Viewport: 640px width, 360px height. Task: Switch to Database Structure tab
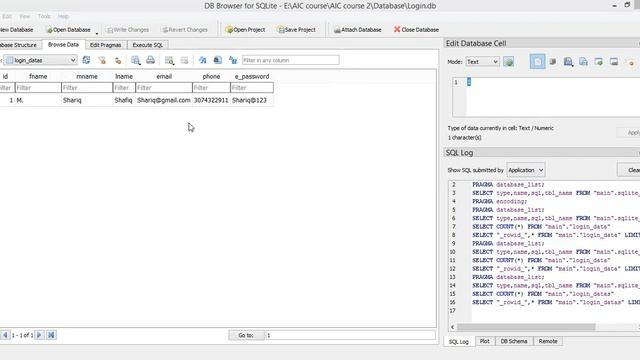(x=19, y=45)
